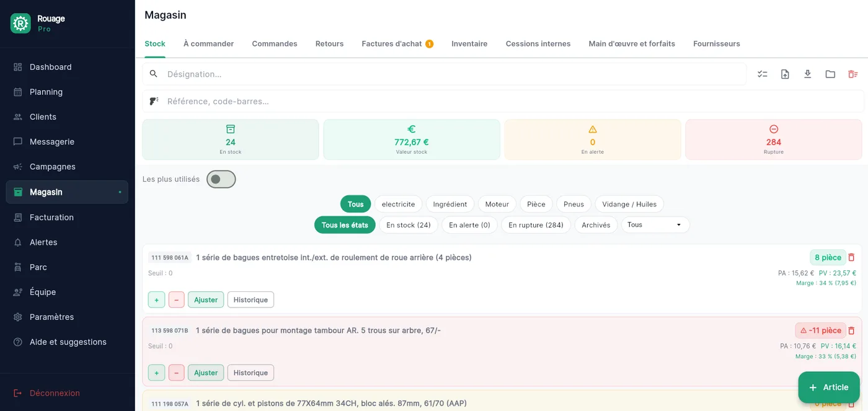The image size is (868, 411).
Task: Filter by electricite category
Action: (399, 204)
